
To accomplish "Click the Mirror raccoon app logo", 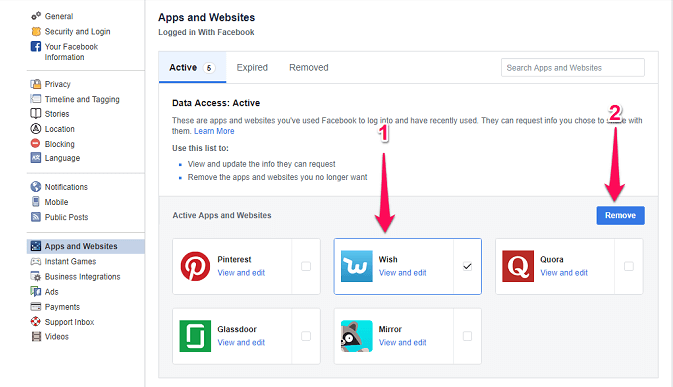I will coord(357,336).
